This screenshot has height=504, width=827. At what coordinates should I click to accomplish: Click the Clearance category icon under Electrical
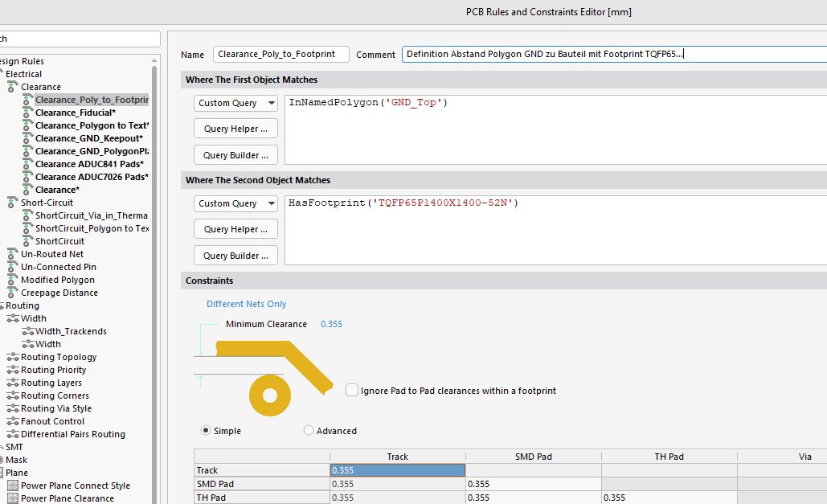12,87
